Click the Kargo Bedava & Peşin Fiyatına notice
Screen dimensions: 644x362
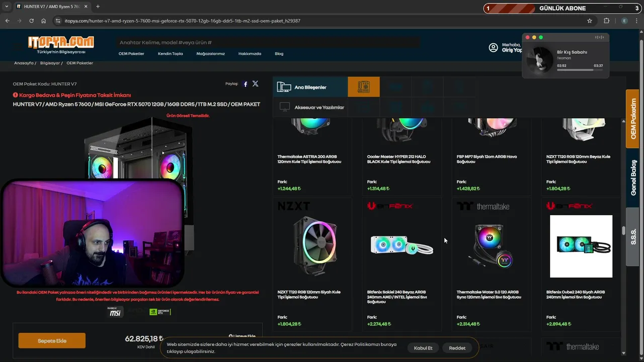tap(72, 95)
